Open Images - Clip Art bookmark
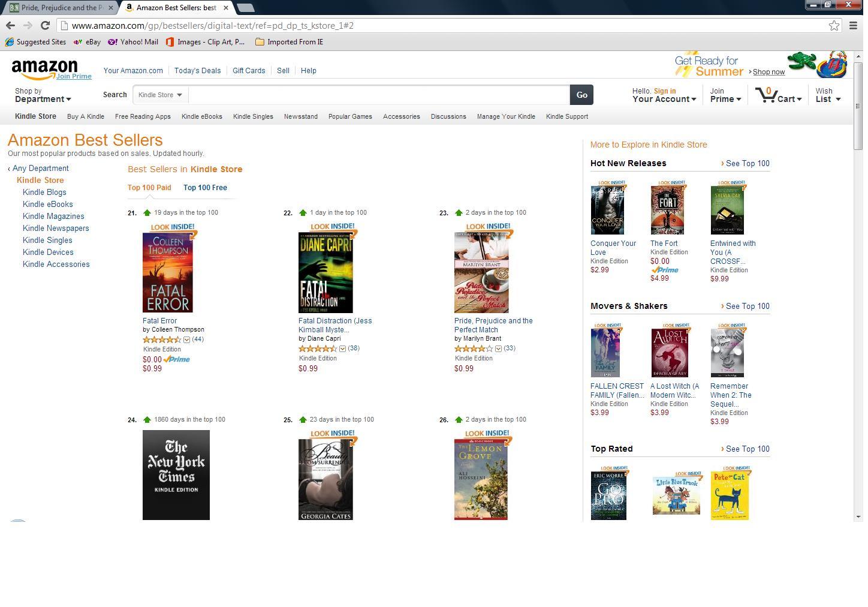The image size is (868, 607). pos(205,42)
